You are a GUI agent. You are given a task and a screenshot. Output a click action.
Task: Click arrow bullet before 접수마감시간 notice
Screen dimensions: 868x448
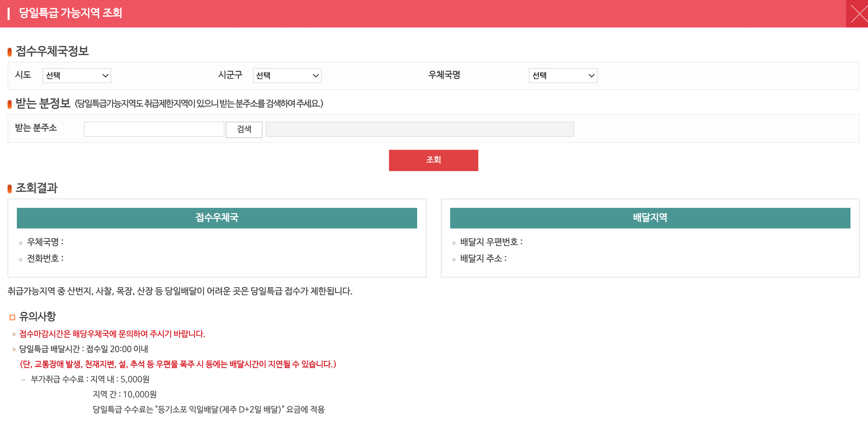pos(14,334)
